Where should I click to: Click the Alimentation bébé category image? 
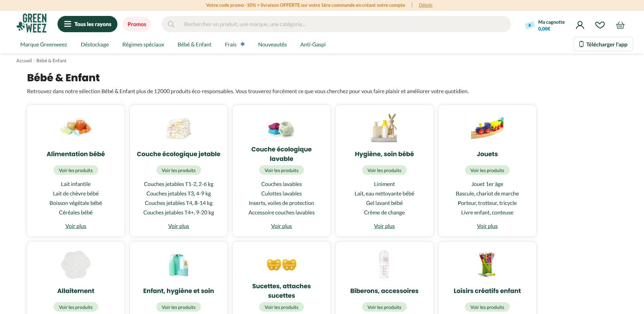pos(76,127)
